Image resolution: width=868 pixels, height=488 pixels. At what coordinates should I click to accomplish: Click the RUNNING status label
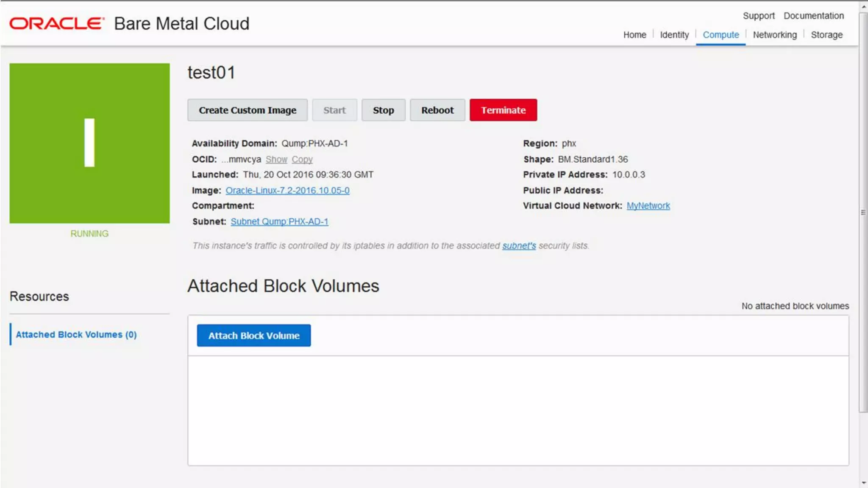click(89, 234)
